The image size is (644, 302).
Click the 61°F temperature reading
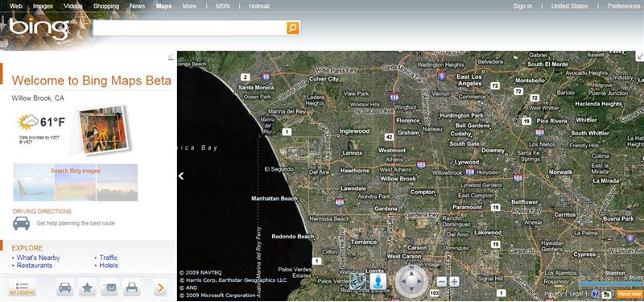[x=52, y=122]
